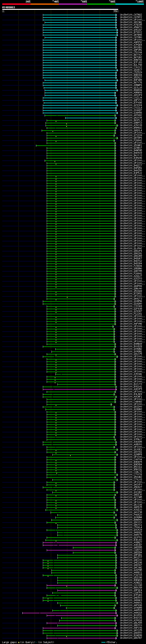146x644 pixels.
Task: Click the cyan =50char. scale legend
Action: 109,642
